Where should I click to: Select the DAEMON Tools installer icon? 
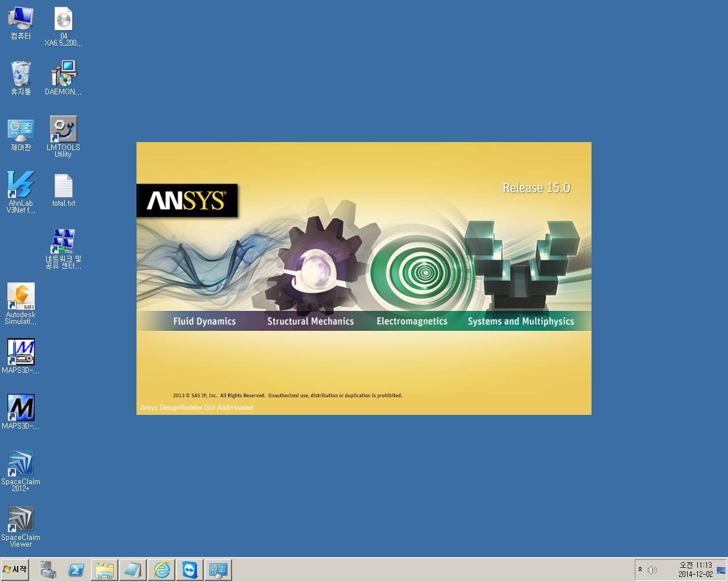point(63,78)
